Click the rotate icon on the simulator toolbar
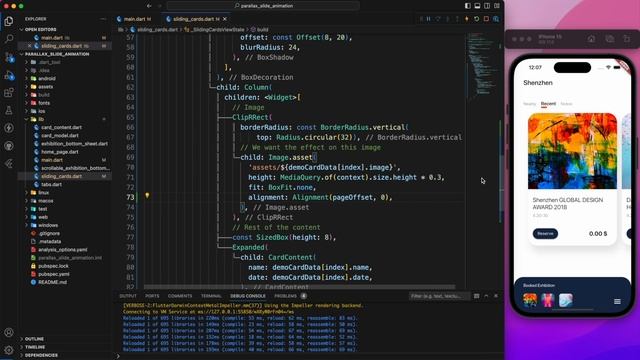 click(627, 39)
